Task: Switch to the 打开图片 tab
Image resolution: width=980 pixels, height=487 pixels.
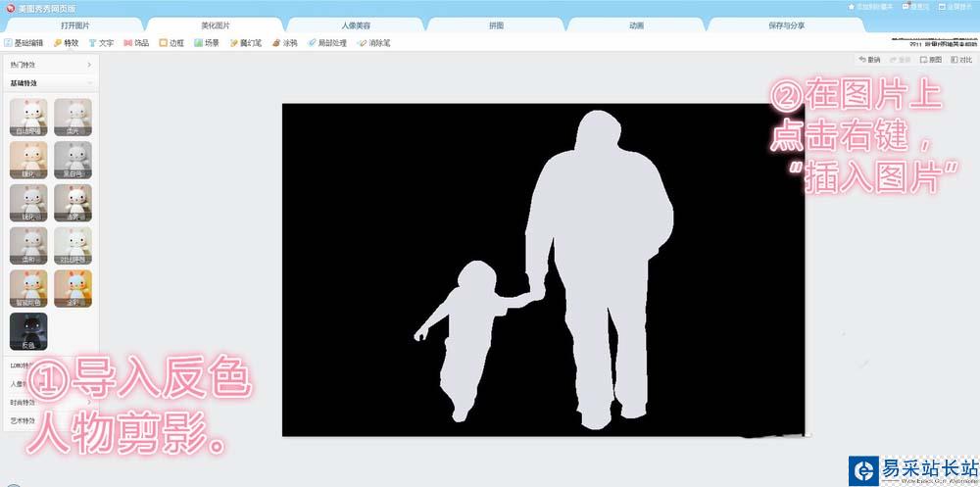Action: point(75,25)
